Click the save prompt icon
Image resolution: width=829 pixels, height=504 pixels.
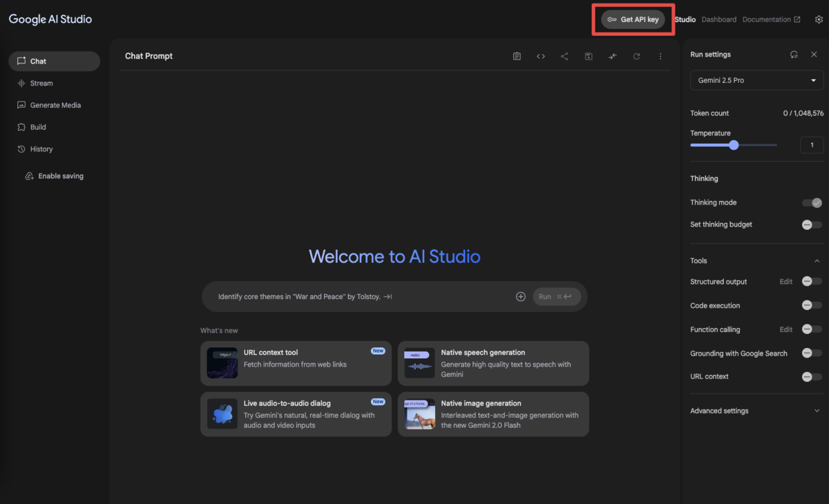[589, 57]
